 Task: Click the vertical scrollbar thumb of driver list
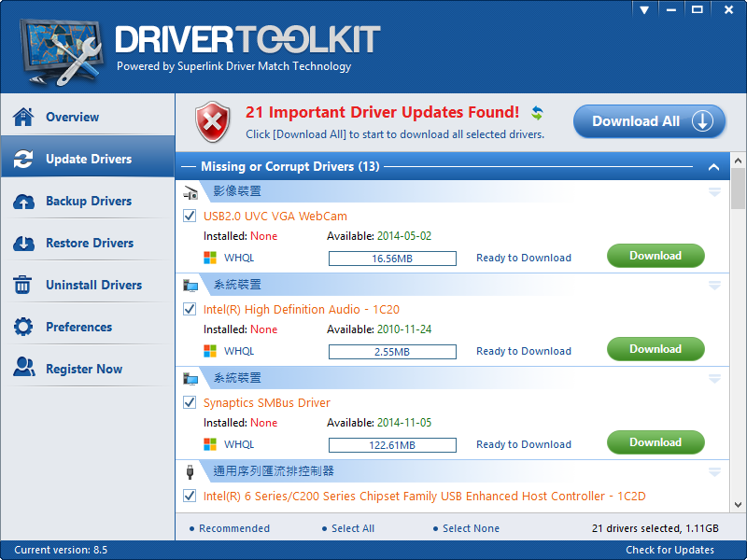point(738,189)
